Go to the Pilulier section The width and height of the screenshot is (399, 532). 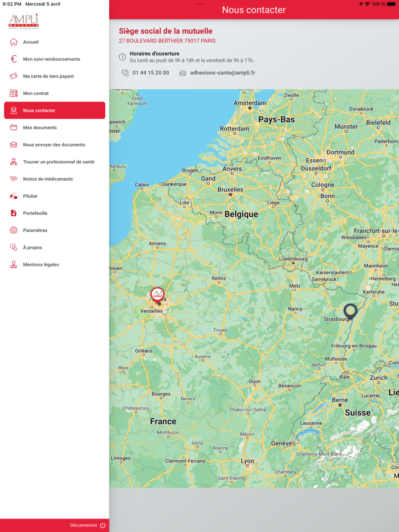[x=55, y=196]
